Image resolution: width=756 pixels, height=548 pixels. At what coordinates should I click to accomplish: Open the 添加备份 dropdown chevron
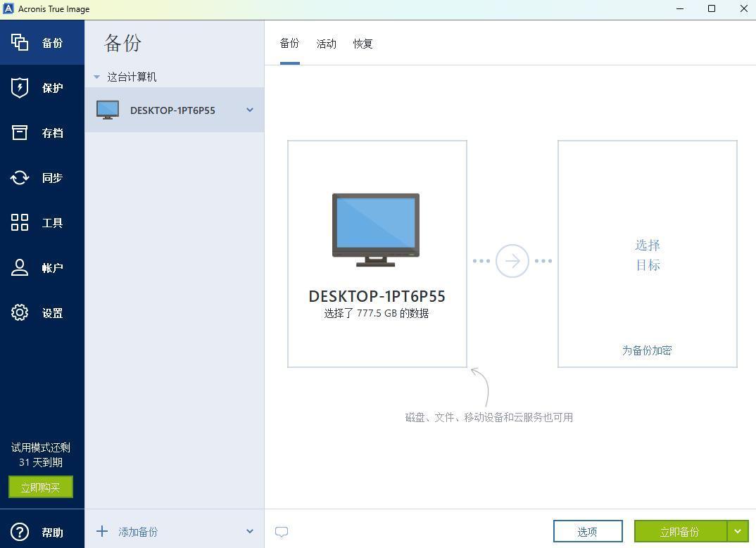[249, 531]
